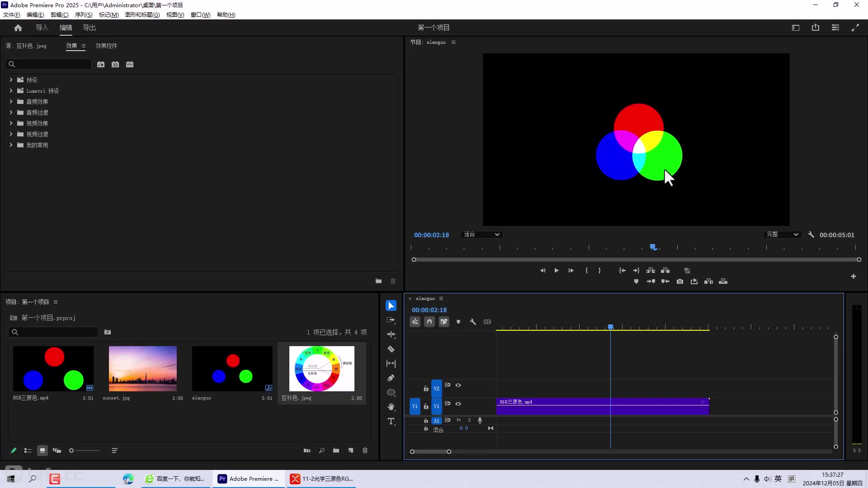Image resolution: width=868 pixels, height=488 pixels.
Task: Select the Track Select Forward tool
Action: 391,320
